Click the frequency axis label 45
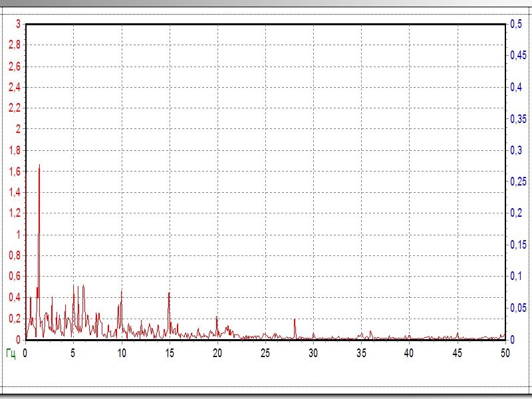 (x=457, y=353)
